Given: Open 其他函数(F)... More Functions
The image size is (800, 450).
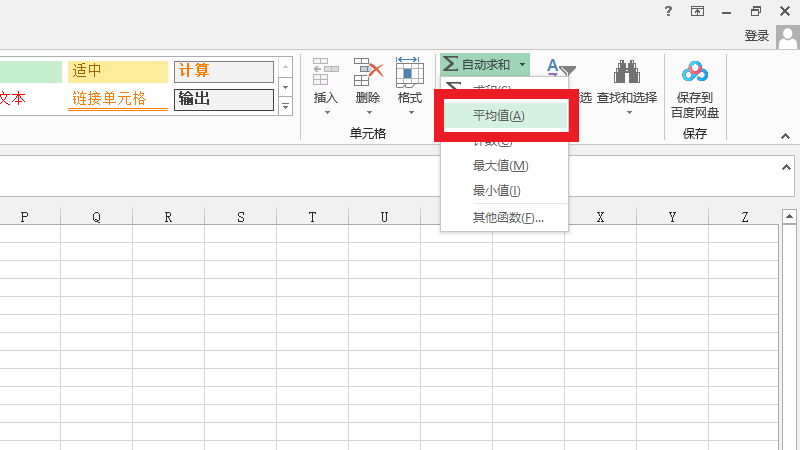Looking at the screenshot, I should pos(508,218).
